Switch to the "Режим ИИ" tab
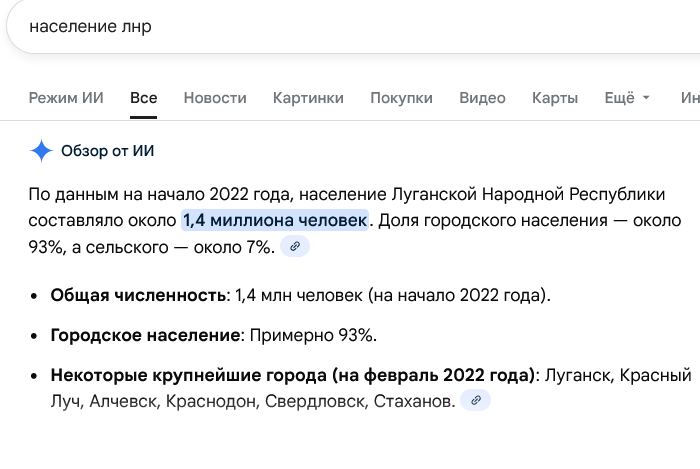This screenshot has width=700, height=469. click(x=66, y=98)
